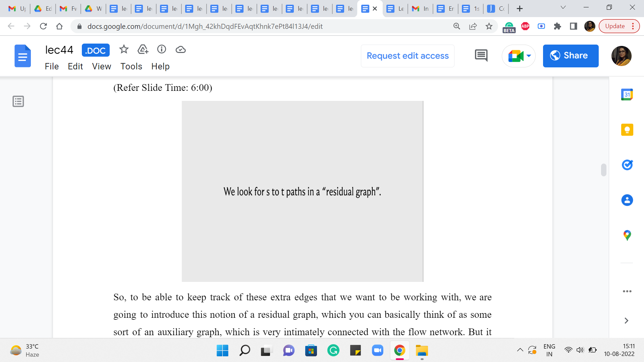The width and height of the screenshot is (644, 362).
Task: Open Google Contacts in the side panel
Action: 627,200
